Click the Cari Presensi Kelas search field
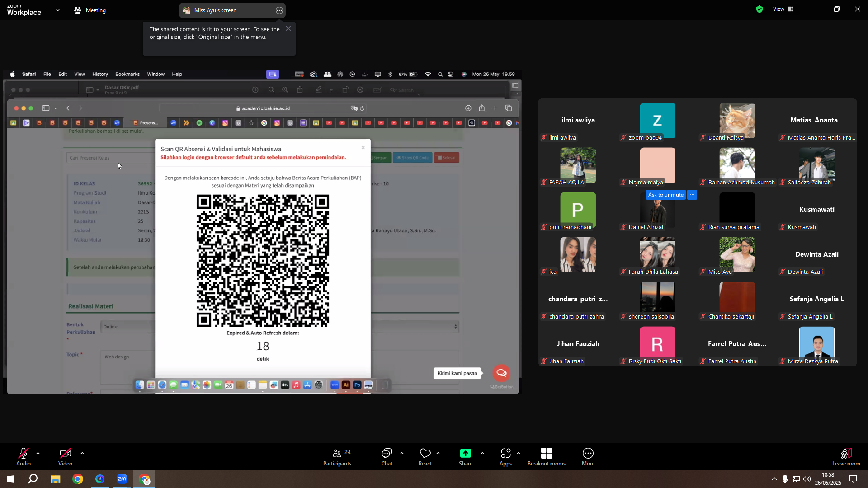Screen dimensions: 868x488 coord(111,158)
